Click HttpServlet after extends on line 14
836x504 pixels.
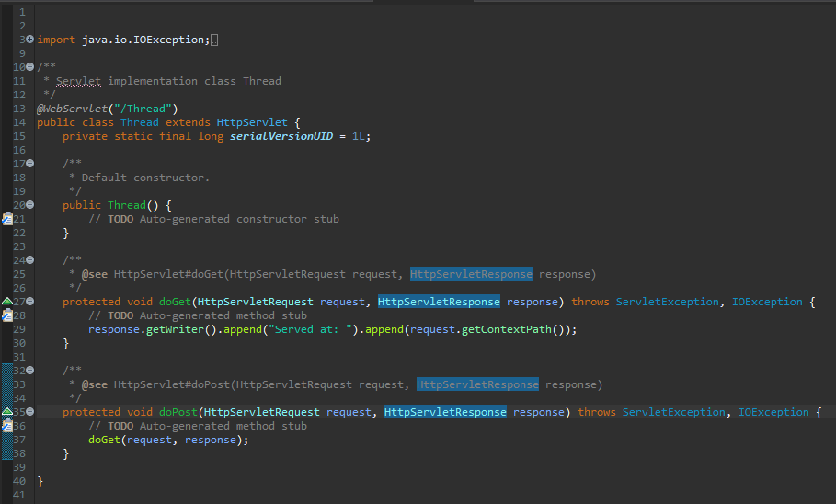[x=252, y=122]
